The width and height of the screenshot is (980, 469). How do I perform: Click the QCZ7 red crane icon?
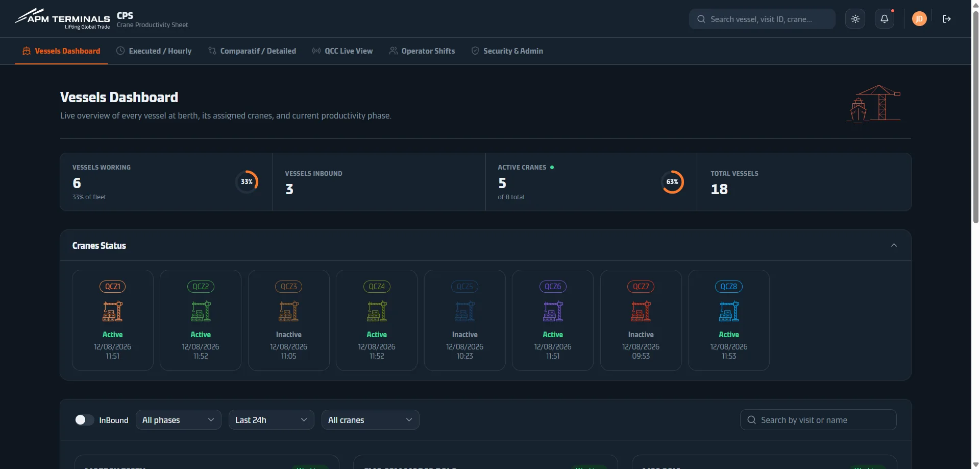(x=641, y=311)
